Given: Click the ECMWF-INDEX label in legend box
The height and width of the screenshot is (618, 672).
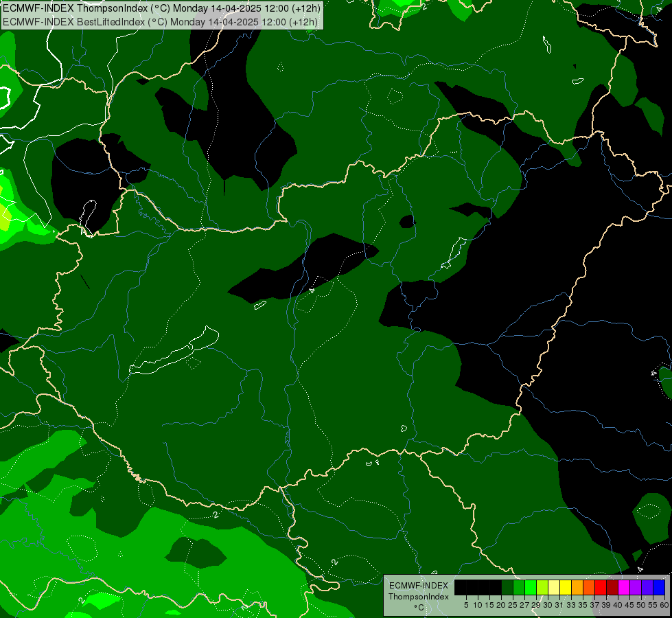Looking at the screenshot, I should [419, 586].
